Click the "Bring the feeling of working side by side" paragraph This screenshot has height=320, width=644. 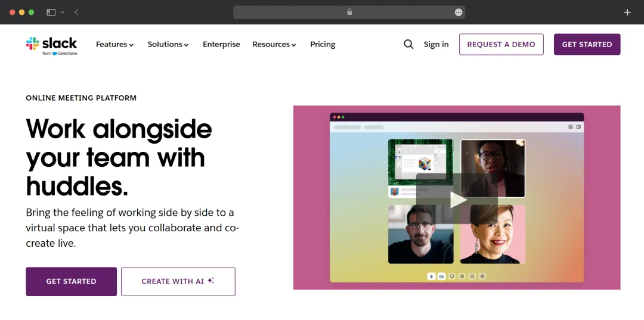132,228
